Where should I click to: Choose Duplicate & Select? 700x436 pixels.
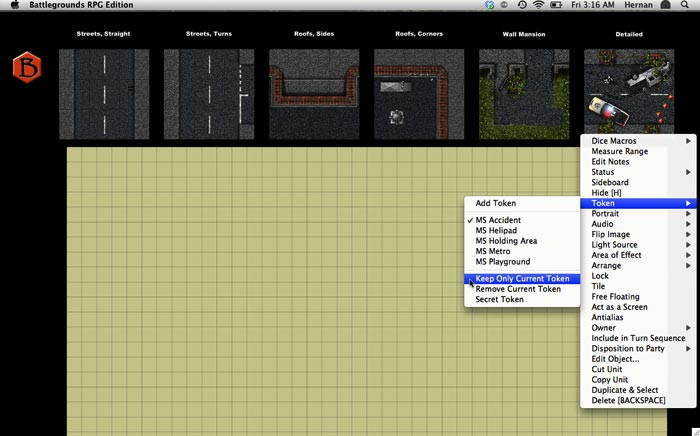coord(638,390)
